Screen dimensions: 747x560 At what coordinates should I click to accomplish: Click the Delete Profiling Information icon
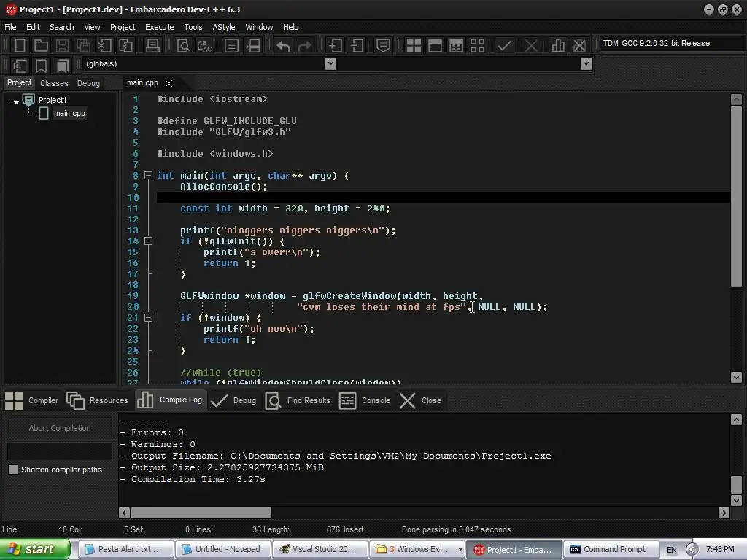click(x=579, y=46)
